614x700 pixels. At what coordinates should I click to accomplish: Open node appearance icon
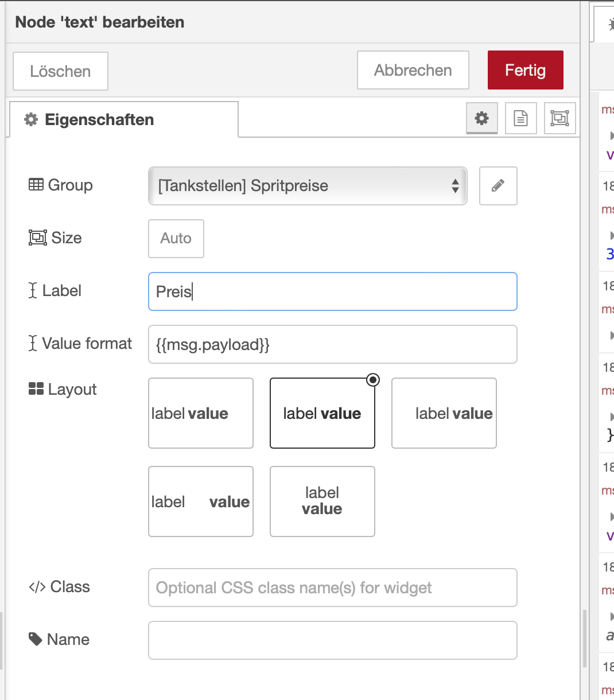tap(559, 118)
